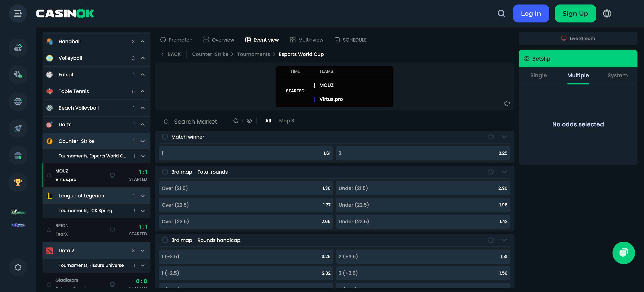
Task: Open the hamburger menu icon
Action: click(18, 13)
